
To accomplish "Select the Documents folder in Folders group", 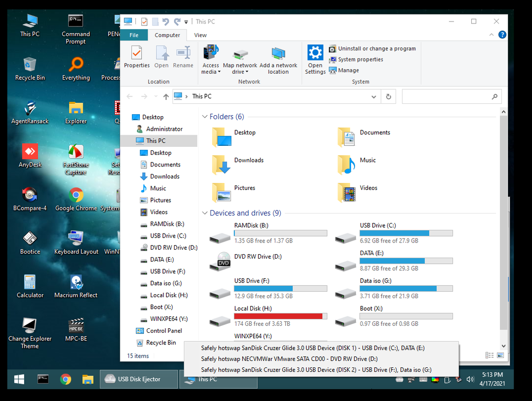I will [364, 136].
